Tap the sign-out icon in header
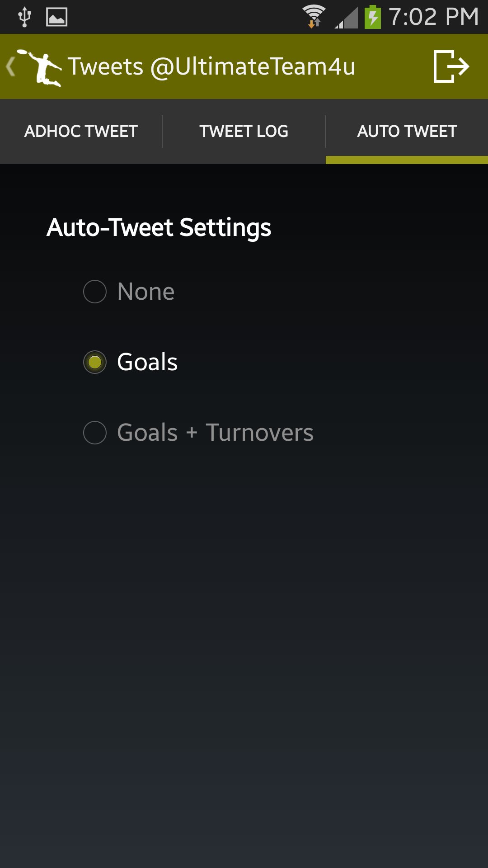The height and width of the screenshot is (868, 488). coord(451,66)
